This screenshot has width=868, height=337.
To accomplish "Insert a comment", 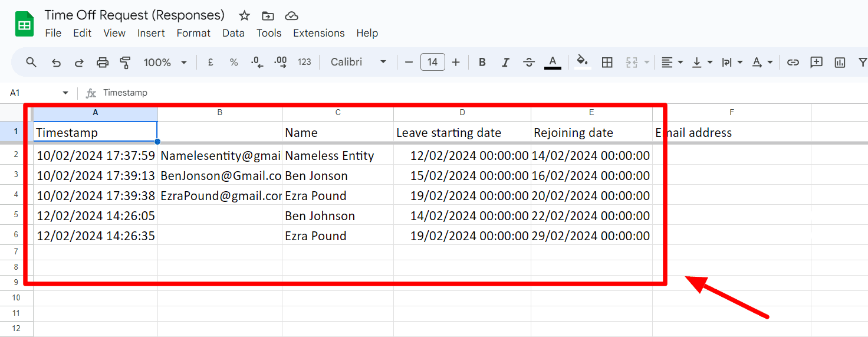I will 816,62.
